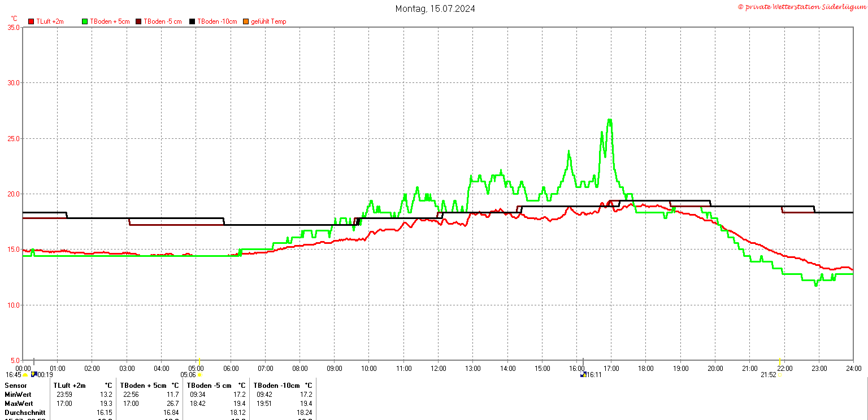Screen dimensions: 868x420
Task: Select the TLuft +2m legend label
Action: click(x=50, y=21)
